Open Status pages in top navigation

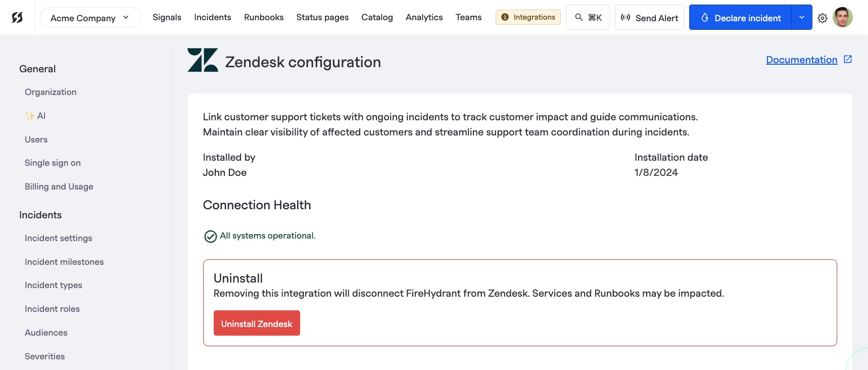click(x=322, y=17)
